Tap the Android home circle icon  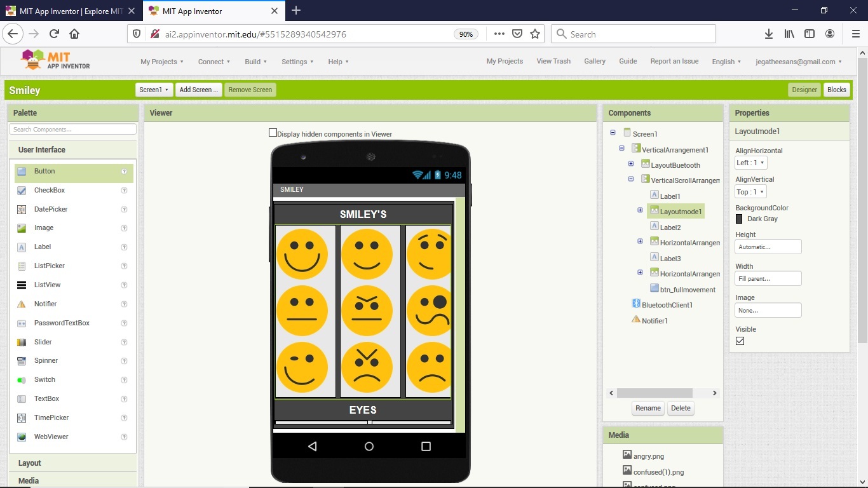tap(369, 447)
